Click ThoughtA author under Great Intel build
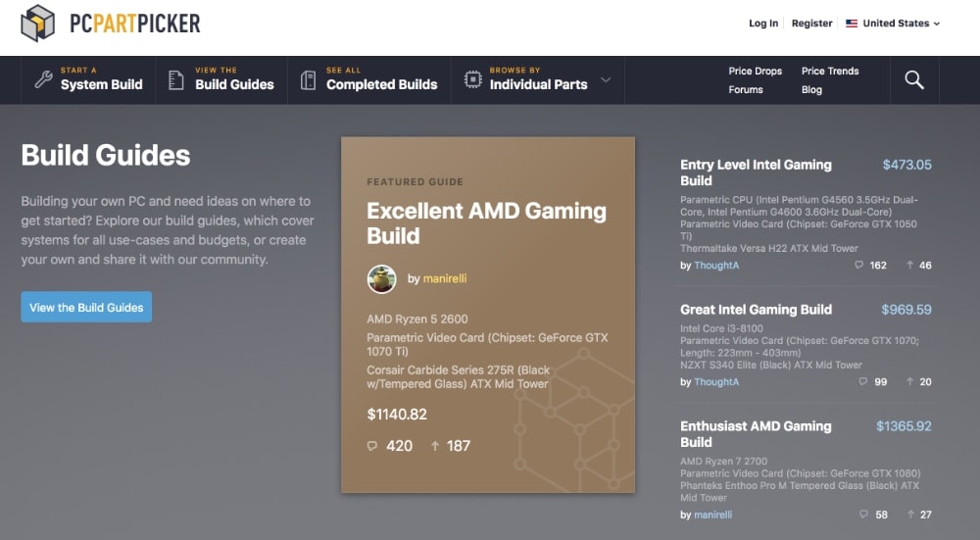Screen dimensions: 980x540 [716, 381]
